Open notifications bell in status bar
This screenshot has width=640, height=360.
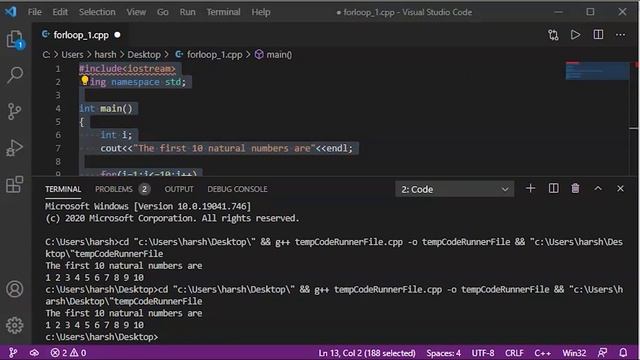tap(623, 353)
